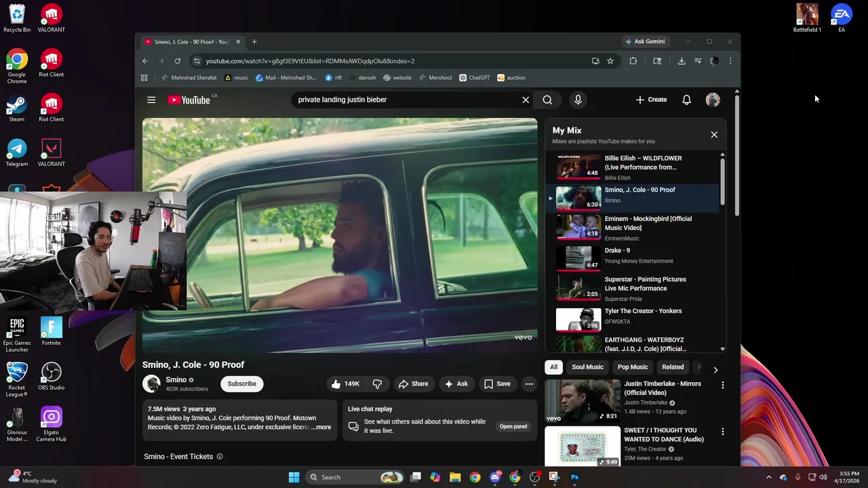Image resolution: width=868 pixels, height=488 pixels.
Task: Open File Explorer from taskbar
Action: [x=455, y=477]
